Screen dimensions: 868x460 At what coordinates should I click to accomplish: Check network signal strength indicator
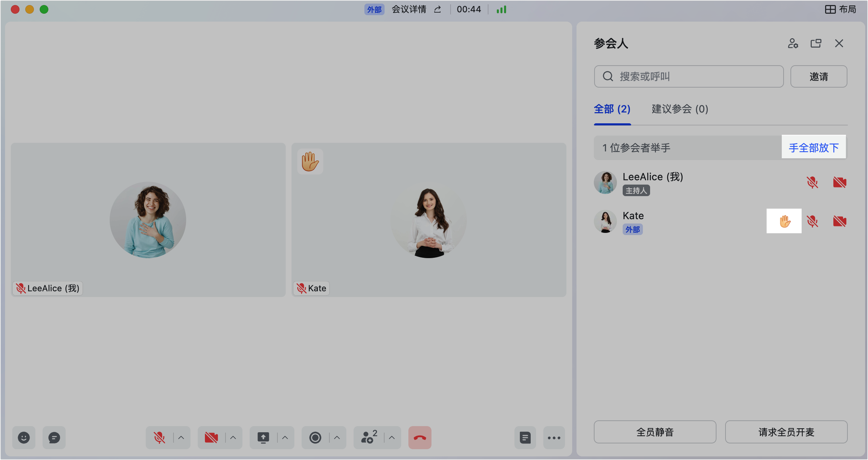[x=501, y=9]
